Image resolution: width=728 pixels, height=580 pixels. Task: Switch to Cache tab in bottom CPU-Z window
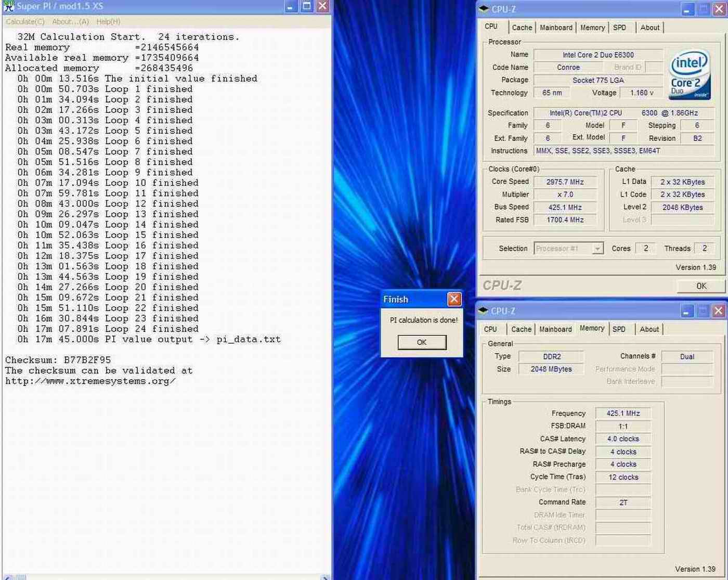(x=521, y=329)
